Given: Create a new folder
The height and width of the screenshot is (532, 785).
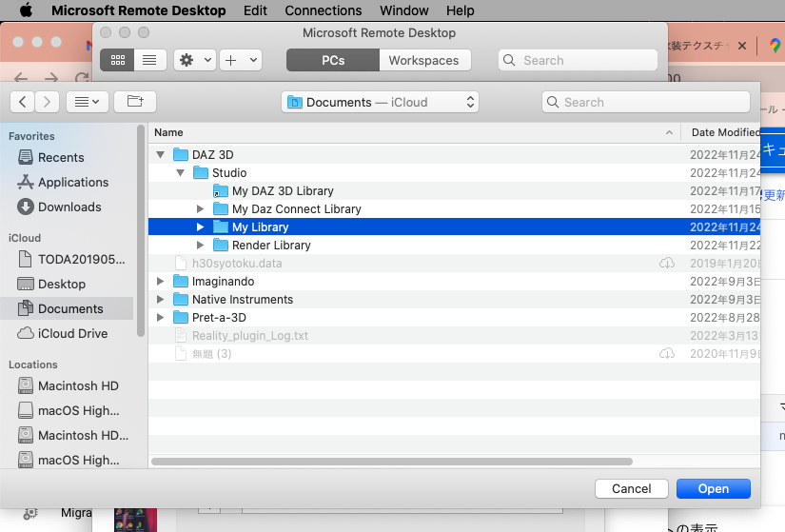Looking at the screenshot, I should click(x=135, y=102).
